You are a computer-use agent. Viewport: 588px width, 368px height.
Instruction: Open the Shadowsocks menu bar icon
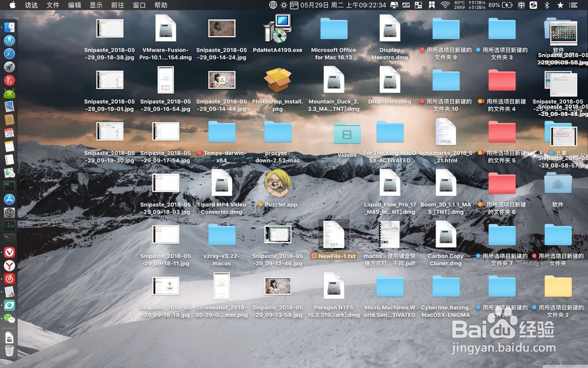533,6
